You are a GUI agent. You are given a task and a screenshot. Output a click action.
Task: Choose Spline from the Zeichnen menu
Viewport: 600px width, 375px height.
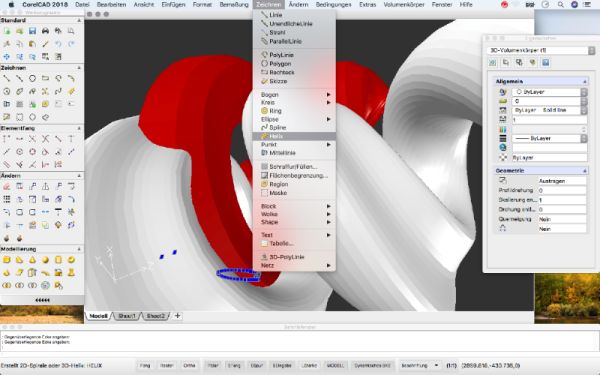coord(294,127)
